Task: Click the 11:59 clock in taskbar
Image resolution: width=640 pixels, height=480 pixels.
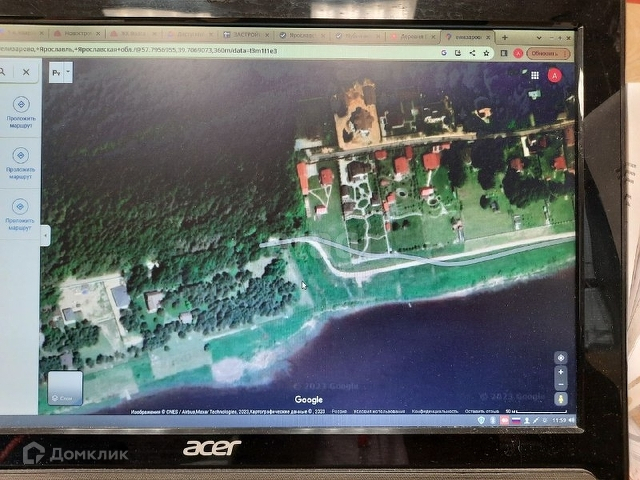Action: (x=559, y=420)
